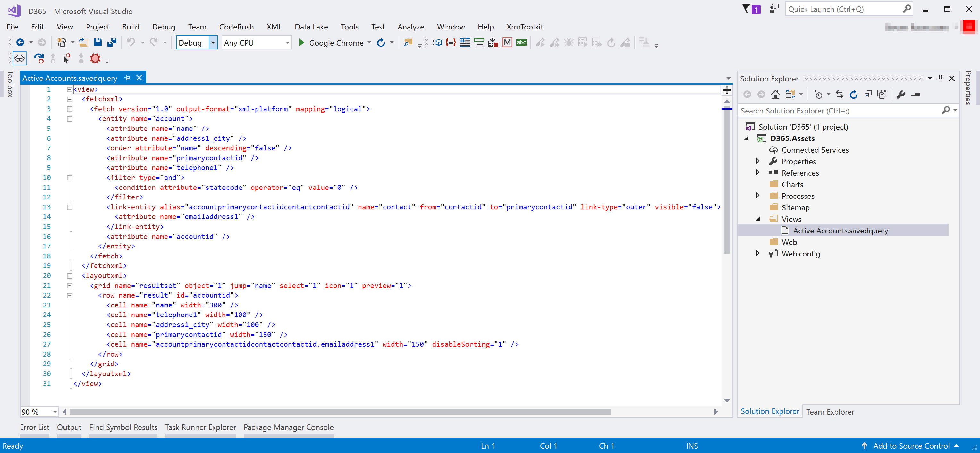Click the blue arrow step-over debug icon

tap(38, 59)
